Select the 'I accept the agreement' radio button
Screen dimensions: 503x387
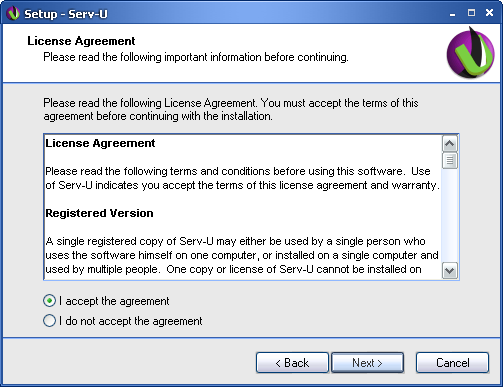coord(49,301)
